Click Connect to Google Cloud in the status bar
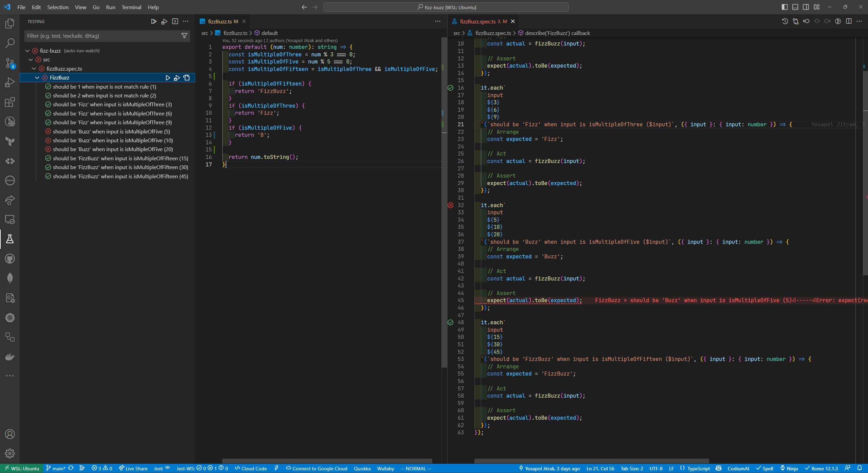Image resolution: width=868 pixels, height=473 pixels. pos(316,468)
